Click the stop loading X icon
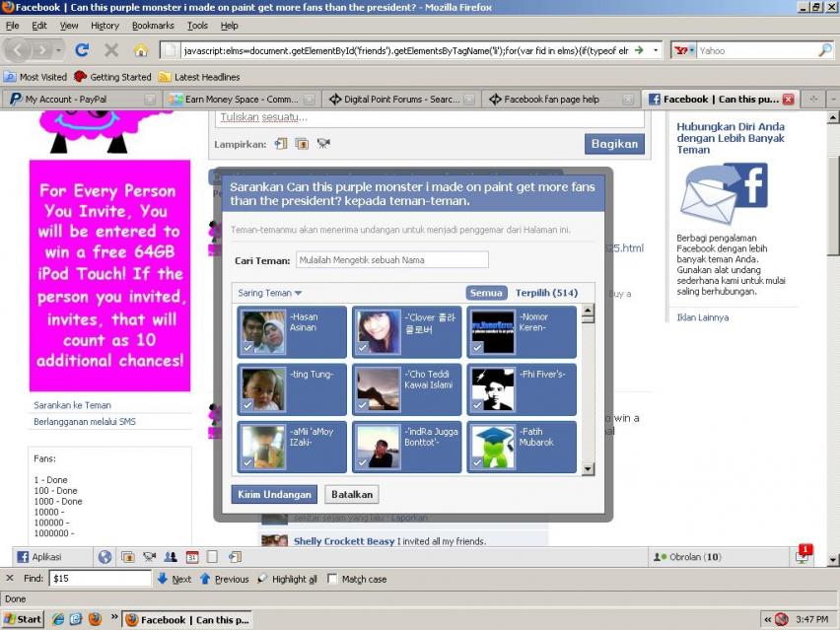Image resolution: width=840 pixels, height=630 pixels. click(111, 50)
